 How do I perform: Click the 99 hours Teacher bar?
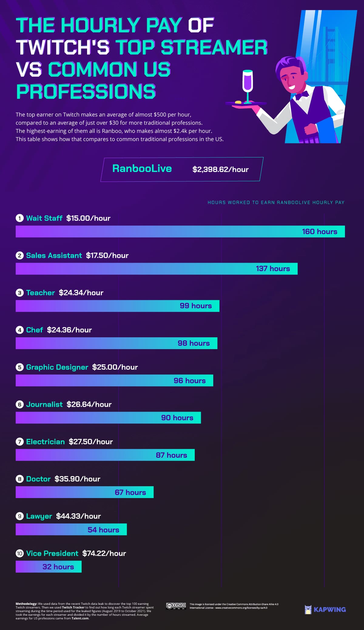coord(117,306)
